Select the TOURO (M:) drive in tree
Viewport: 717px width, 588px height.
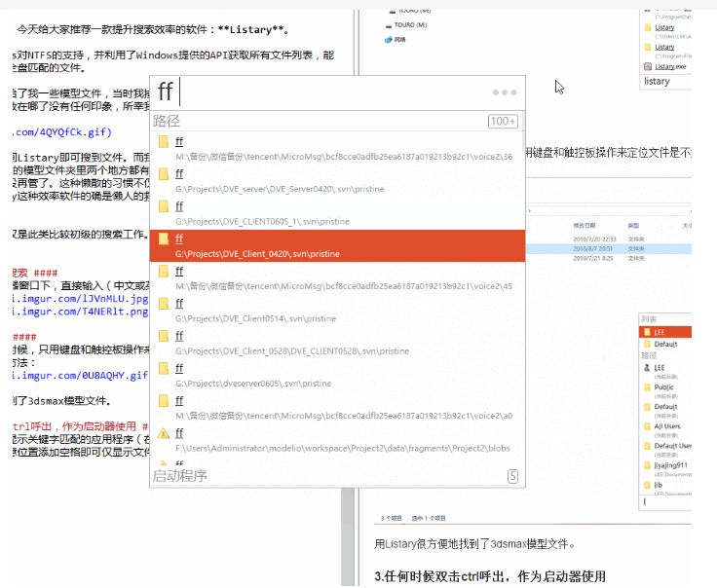pos(406,25)
